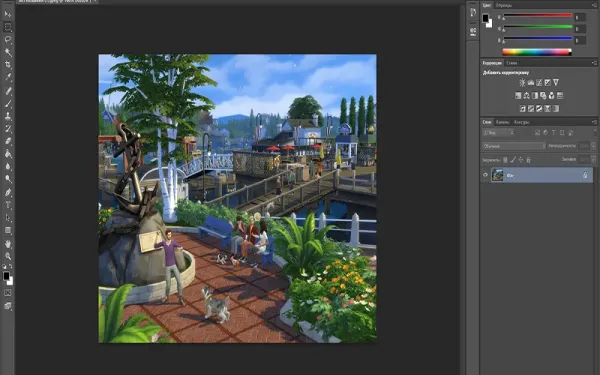Select the Clone Stamp tool
Viewport: 600px width, 375px height.
(8, 116)
